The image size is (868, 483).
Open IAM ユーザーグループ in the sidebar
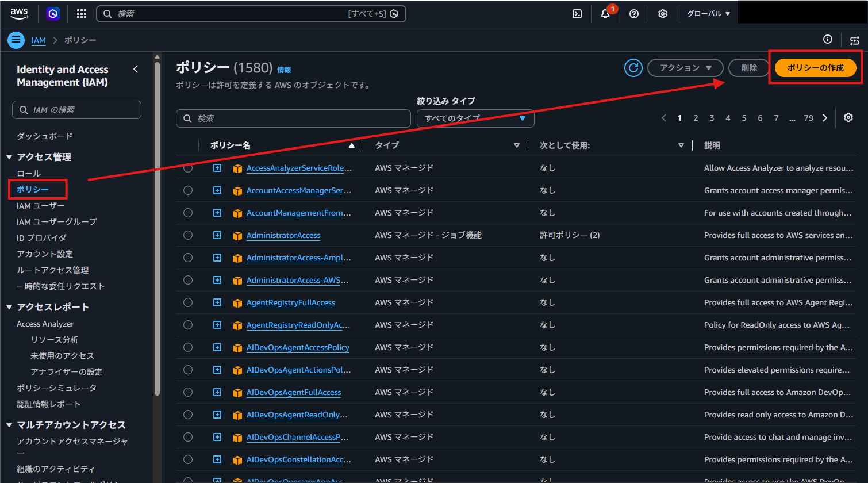click(56, 221)
